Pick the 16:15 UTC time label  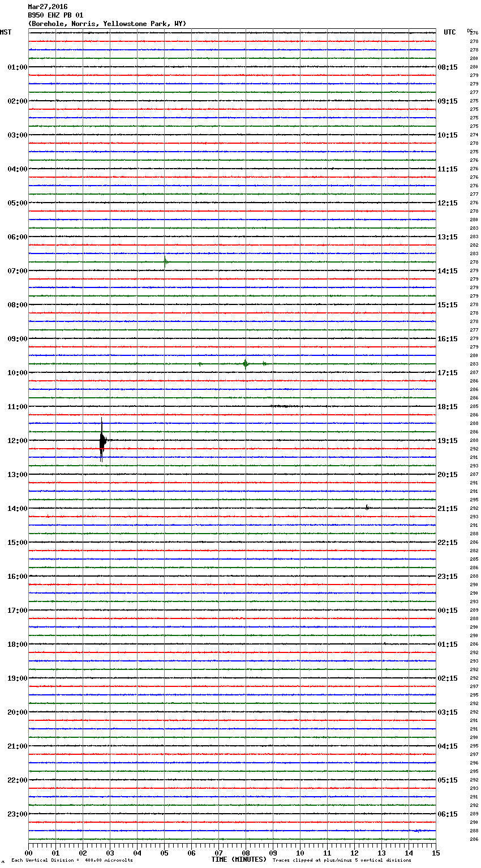(448, 339)
